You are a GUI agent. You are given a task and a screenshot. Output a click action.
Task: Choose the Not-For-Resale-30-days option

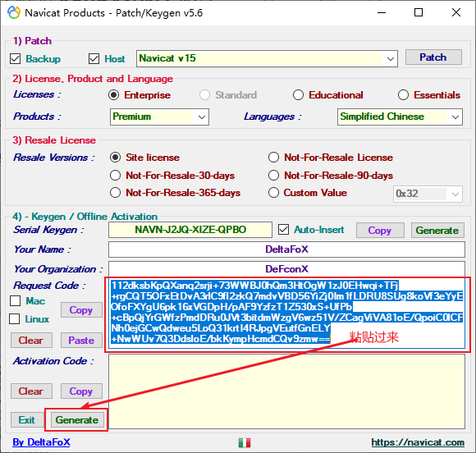click(115, 176)
